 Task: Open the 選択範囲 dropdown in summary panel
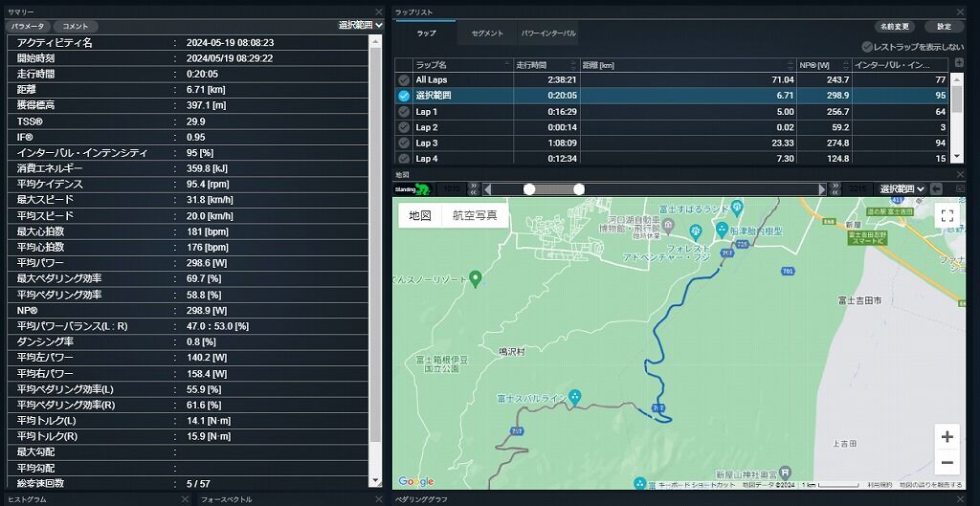pos(361,26)
